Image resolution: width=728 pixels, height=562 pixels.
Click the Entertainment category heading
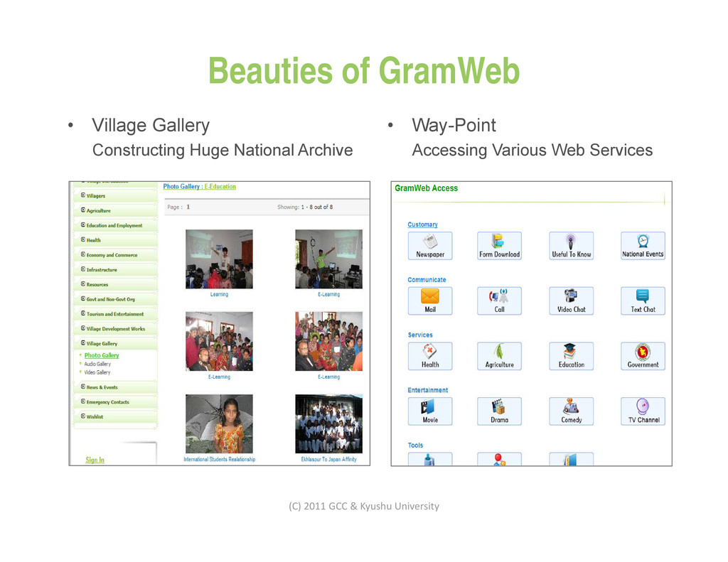click(427, 390)
